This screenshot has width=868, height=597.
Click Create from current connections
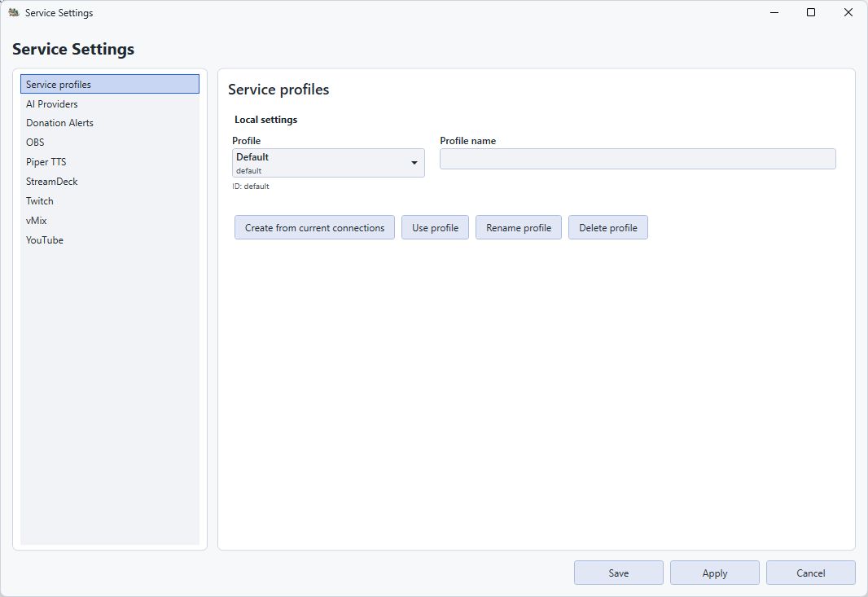tap(314, 227)
